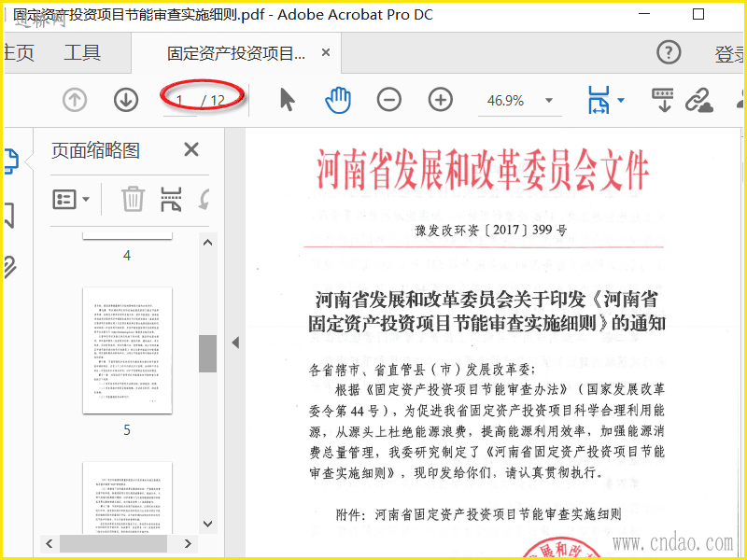The image size is (747, 560).
Task: Collapse the navigation pane with triangle
Action: pyautogui.click(x=235, y=343)
